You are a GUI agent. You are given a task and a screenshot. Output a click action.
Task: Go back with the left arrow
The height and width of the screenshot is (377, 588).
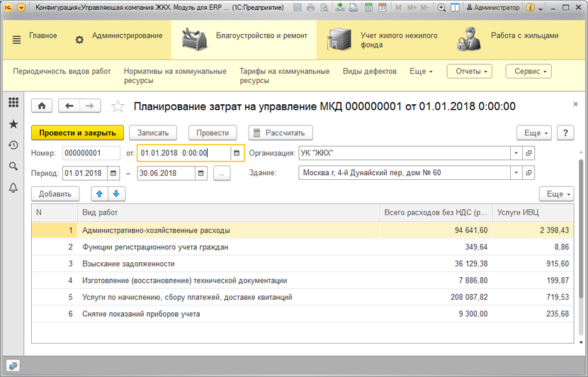tap(69, 106)
